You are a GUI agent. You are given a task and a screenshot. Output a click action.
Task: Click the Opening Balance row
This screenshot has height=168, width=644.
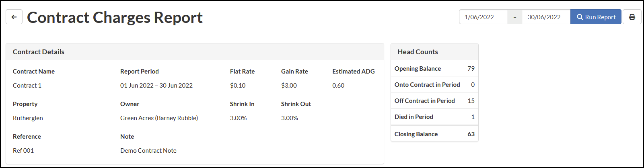434,69
